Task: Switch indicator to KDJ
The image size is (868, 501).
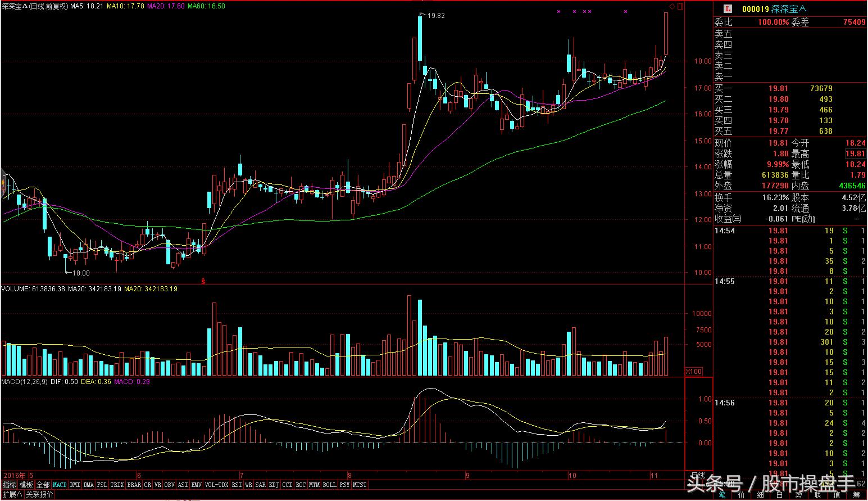Action: click(x=274, y=485)
